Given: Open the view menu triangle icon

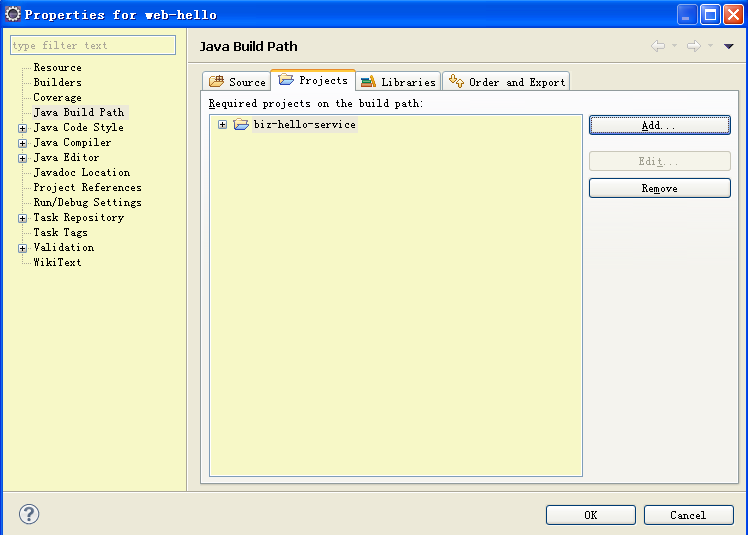Looking at the screenshot, I should click(x=728, y=46).
